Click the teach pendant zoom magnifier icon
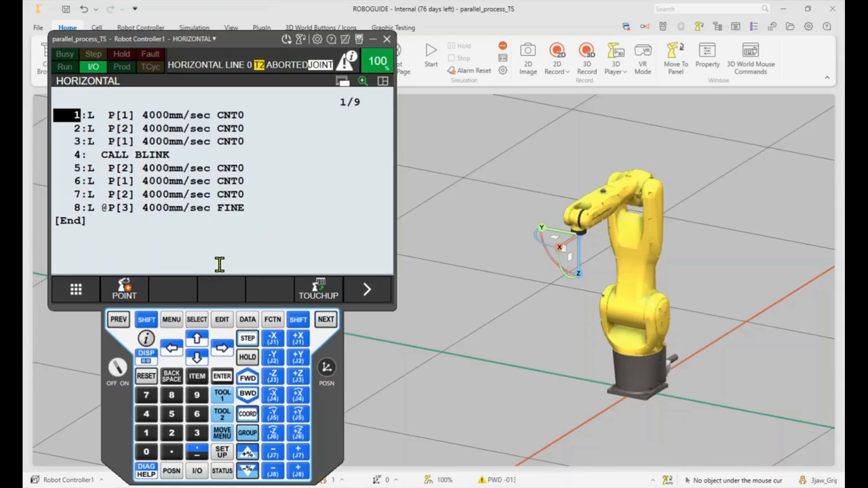 (363, 81)
